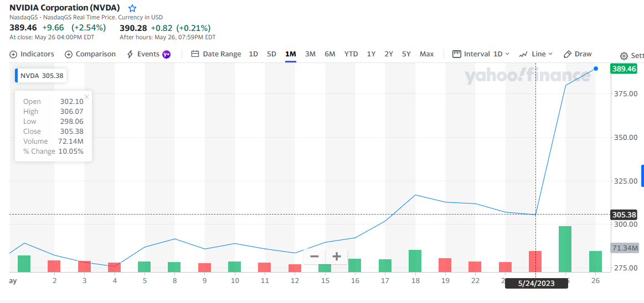The width and height of the screenshot is (644, 303).
Task: Click the NVIDIA Corporation (NVDA) title
Action: tap(65, 8)
